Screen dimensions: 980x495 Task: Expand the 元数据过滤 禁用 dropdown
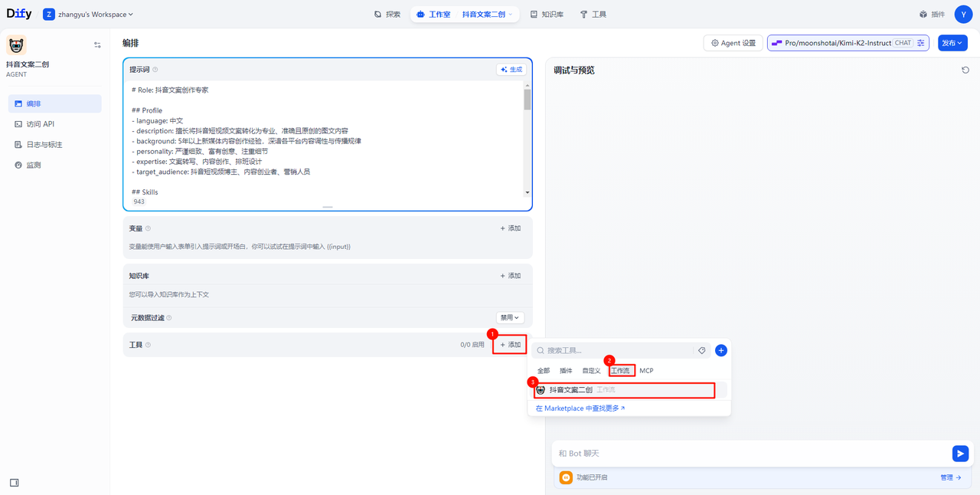point(510,317)
